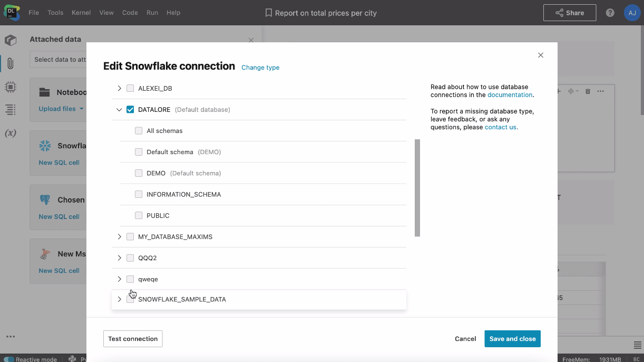
Task: Open the Help menu
Action: [x=173, y=13]
